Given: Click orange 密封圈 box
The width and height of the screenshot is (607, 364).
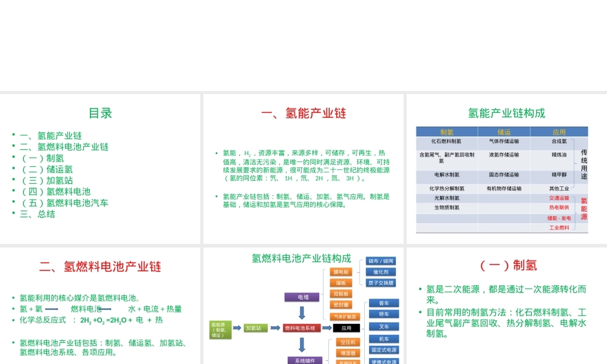Looking at the screenshot, I should tap(341, 305).
